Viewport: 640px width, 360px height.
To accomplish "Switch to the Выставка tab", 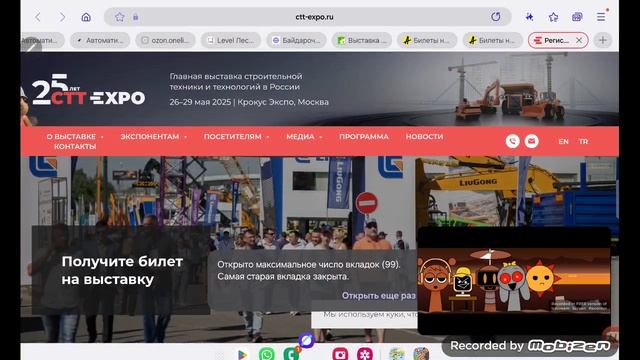I will click(362, 40).
